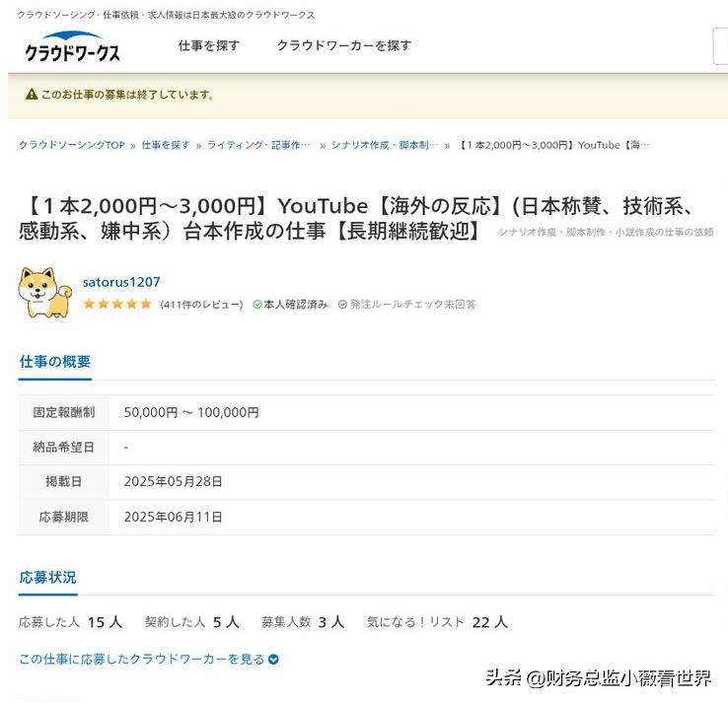Click the 契約した人 5 人 count

[191, 622]
